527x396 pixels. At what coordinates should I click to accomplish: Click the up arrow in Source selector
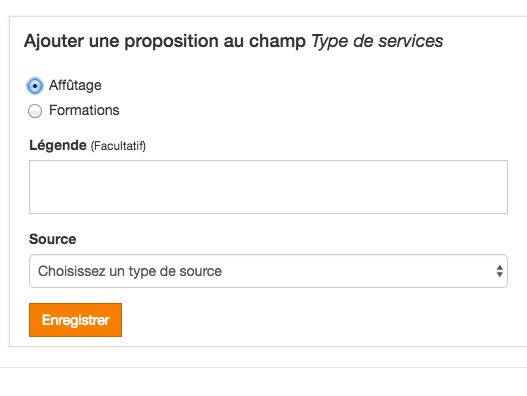pyautogui.click(x=499, y=268)
